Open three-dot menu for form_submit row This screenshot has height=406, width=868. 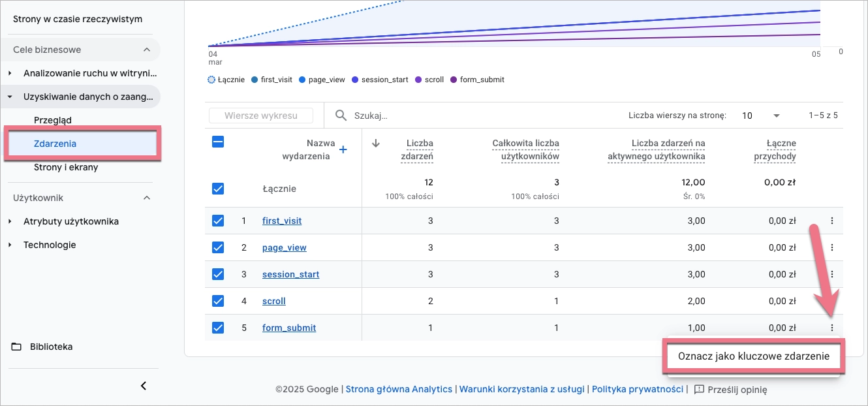831,328
